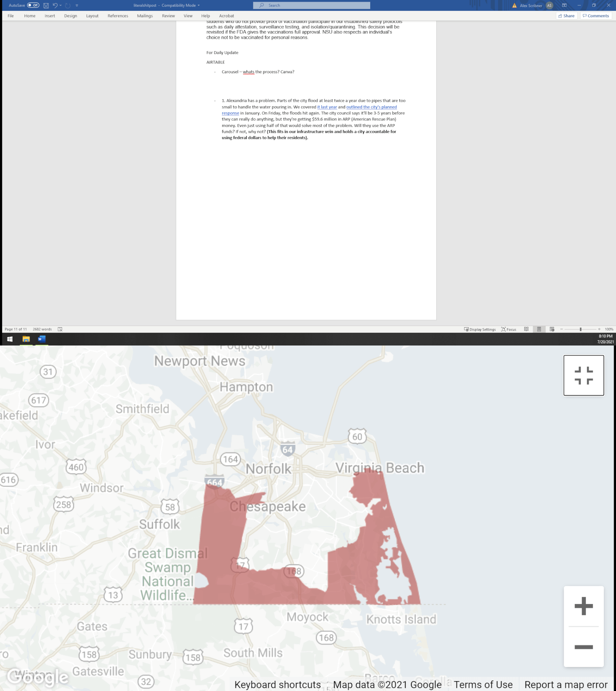Open the References tab
The image size is (616, 691).
[118, 16]
